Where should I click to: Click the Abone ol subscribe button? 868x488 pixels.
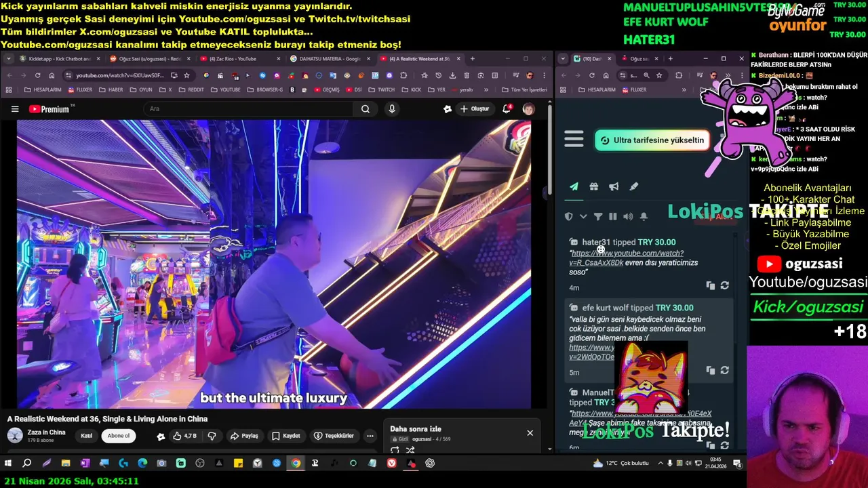[x=118, y=436]
